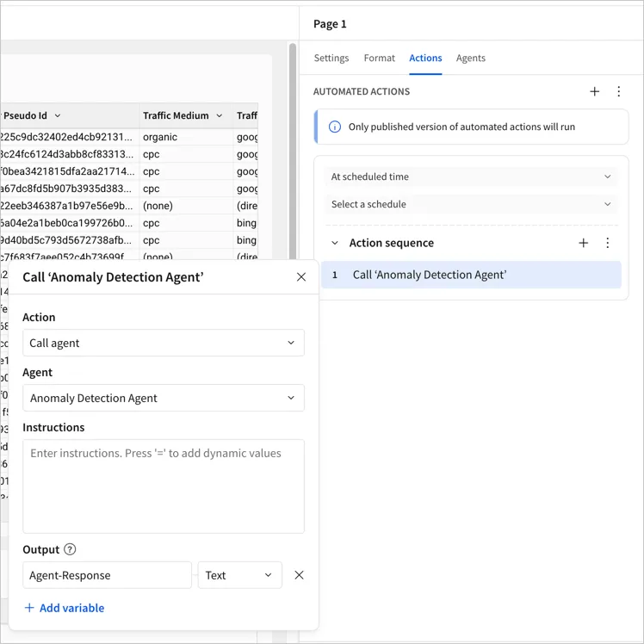The height and width of the screenshot is (644, 644).
Task: Switch to the Settings tab
Action: (331, 58)
